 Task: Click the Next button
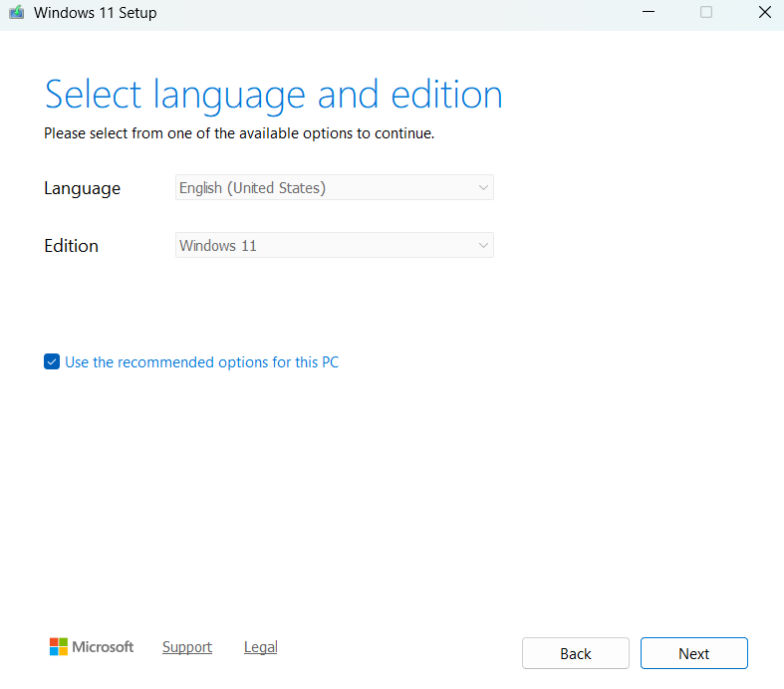[x=694, y=653]
